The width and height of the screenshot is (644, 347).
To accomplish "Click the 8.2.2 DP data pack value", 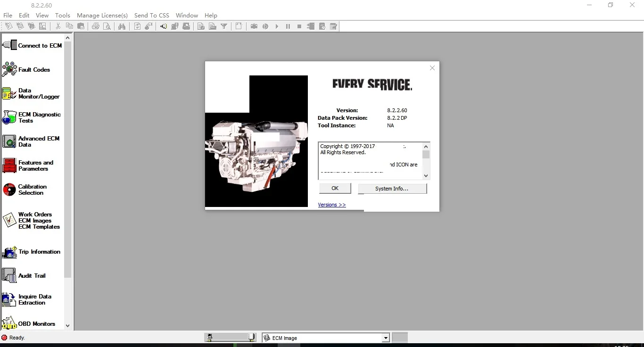I will point(397,118).
